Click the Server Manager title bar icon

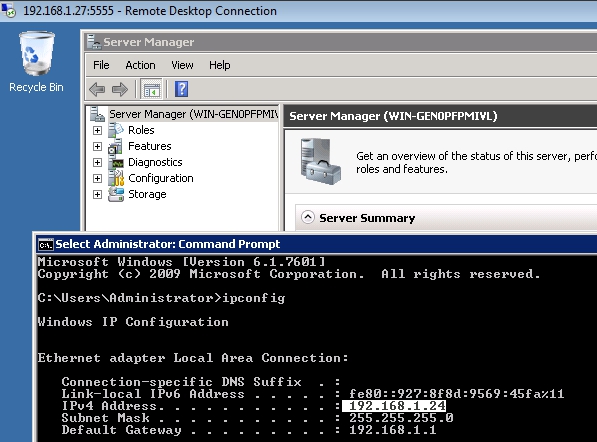94,42
